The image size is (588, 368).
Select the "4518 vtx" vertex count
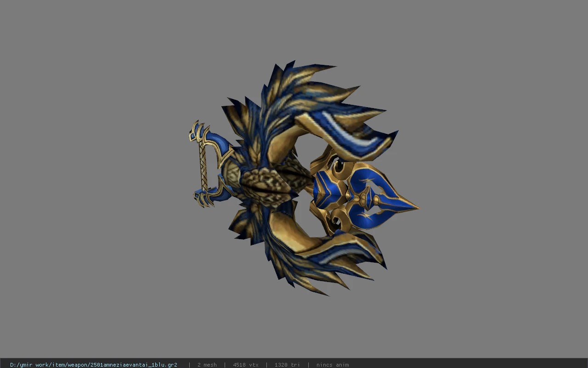coord(246,365)
